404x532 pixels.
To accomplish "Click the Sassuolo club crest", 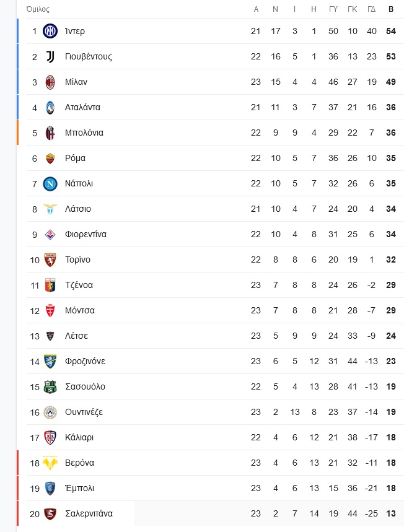I will 50,387.
